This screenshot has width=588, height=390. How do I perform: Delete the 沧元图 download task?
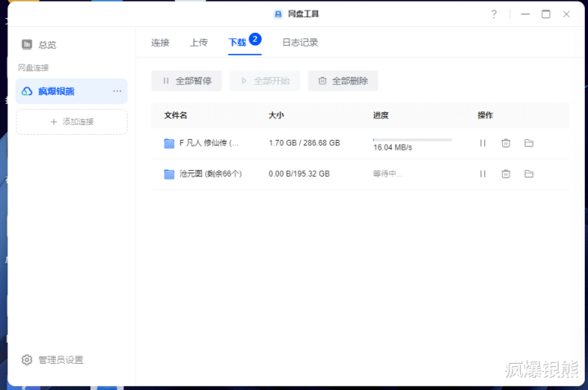coord(505,173)
